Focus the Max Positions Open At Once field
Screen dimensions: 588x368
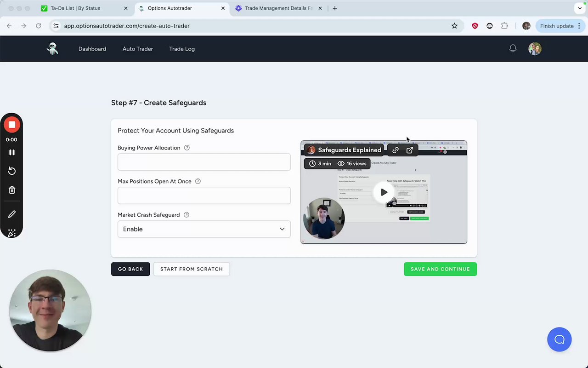pyautogui.click(x=204, y=195)
